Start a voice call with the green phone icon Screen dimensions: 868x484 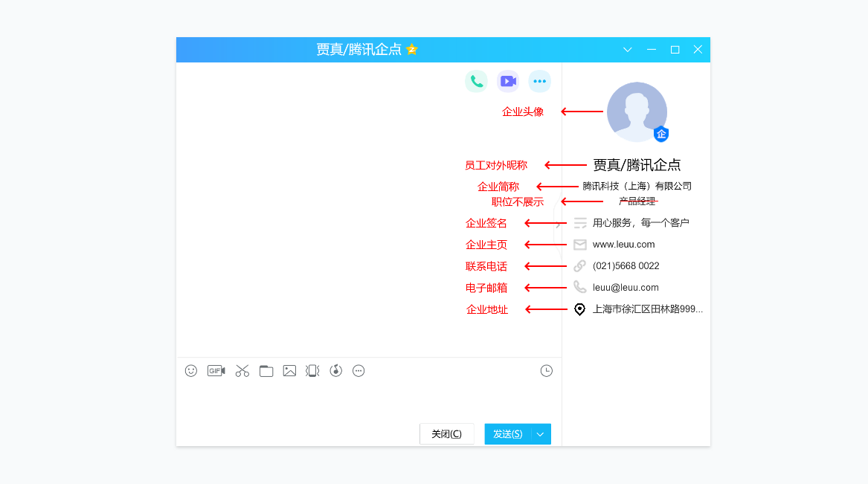pos(476,81)
